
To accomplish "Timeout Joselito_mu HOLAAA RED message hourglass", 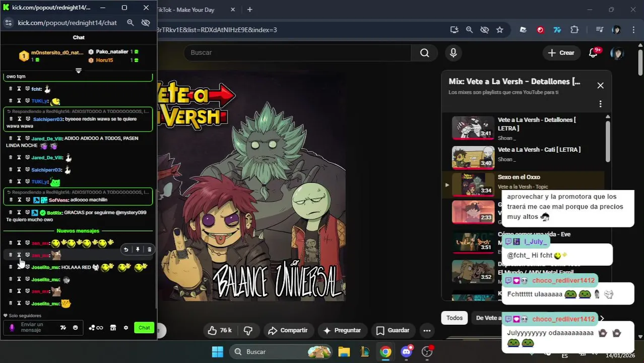I will click(19, 267).
